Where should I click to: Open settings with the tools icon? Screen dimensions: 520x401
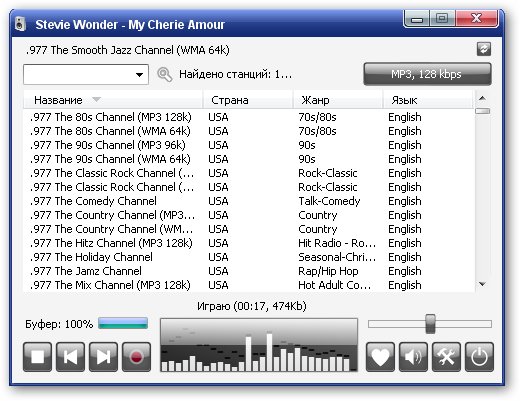(446, 357)
